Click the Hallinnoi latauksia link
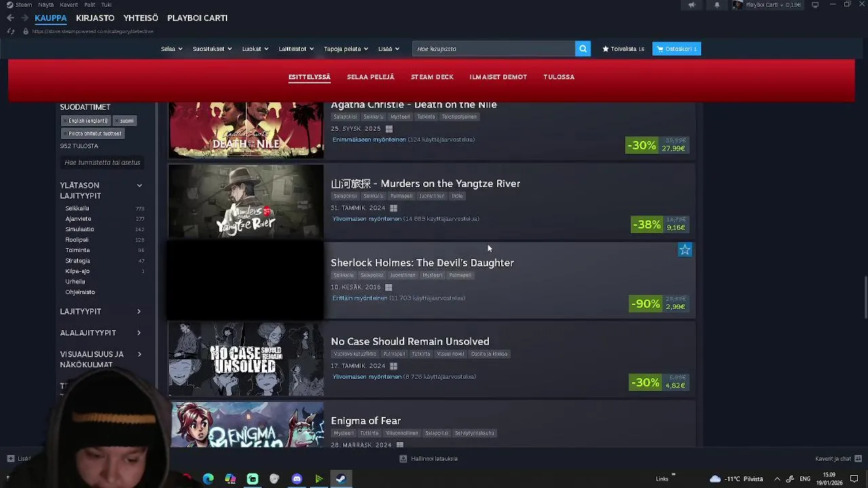This screenshot has width=868, height=488. coord(434,459)
